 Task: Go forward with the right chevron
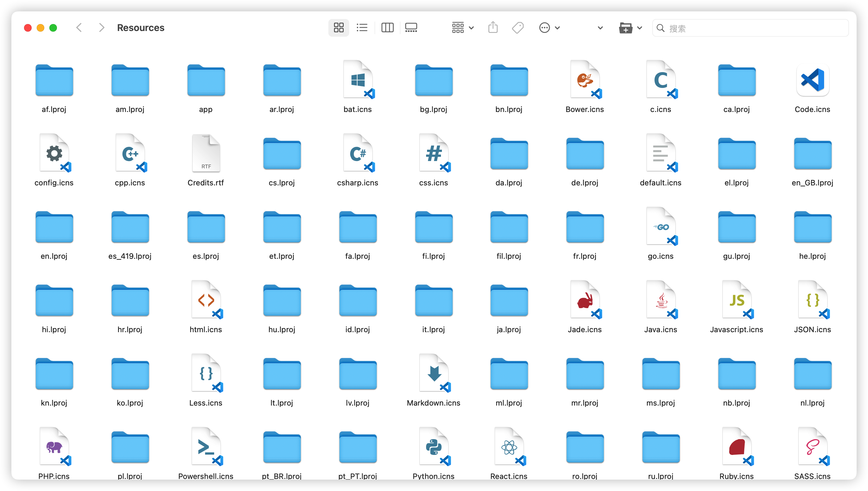click(x=101, y=28)
